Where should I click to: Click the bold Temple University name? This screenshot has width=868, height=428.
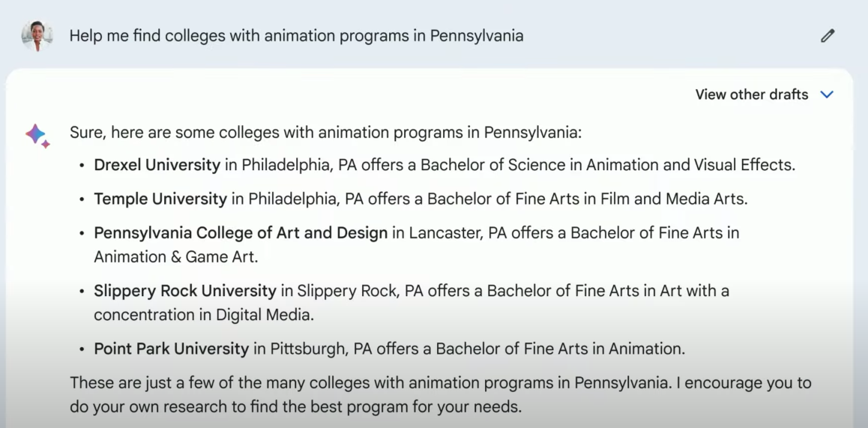[160, 199]
